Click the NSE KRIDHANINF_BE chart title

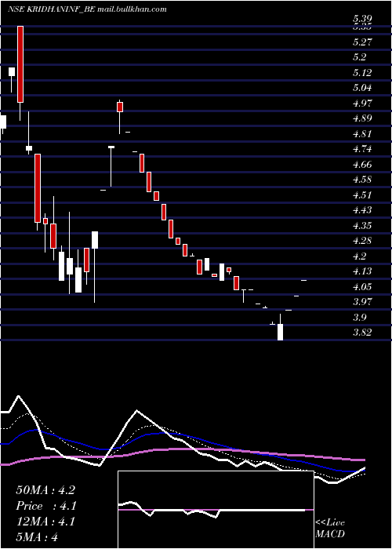pos(51,9)
